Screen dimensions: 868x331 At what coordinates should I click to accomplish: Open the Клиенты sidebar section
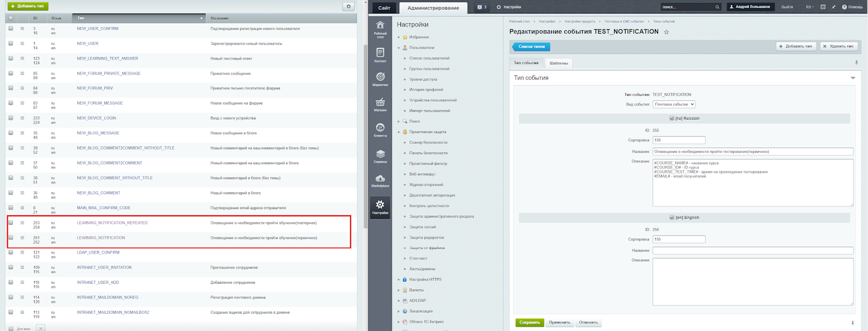(380, 130)
